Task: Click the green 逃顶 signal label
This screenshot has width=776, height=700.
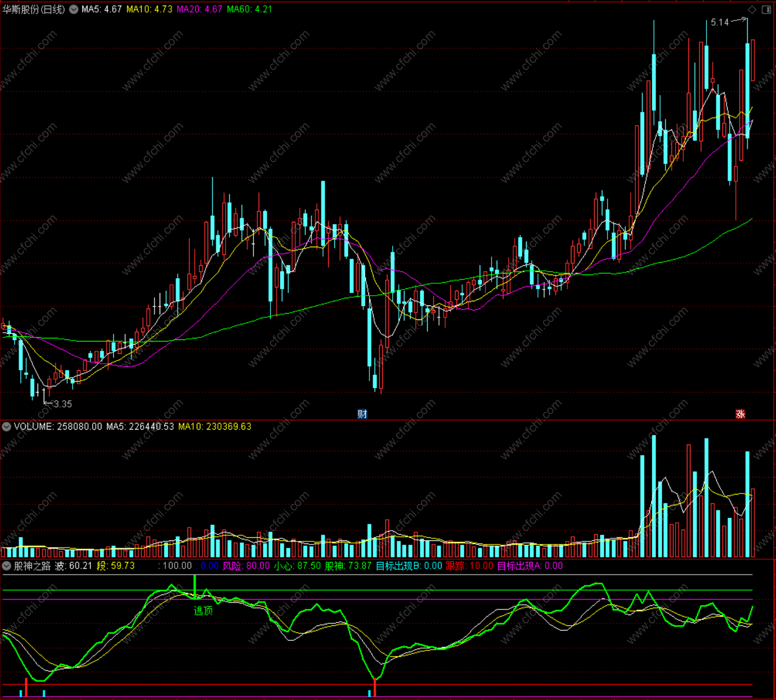Action: (203, 610)
